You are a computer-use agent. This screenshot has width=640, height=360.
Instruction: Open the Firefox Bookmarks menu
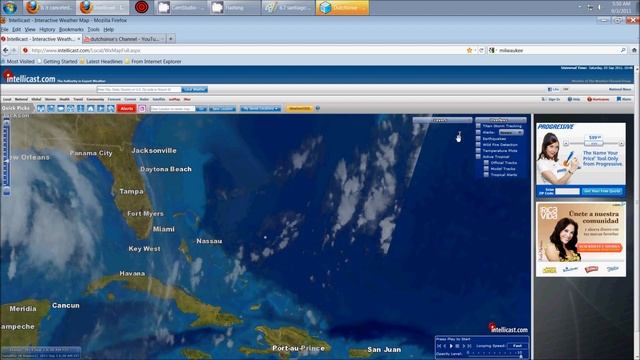(71, 29)
